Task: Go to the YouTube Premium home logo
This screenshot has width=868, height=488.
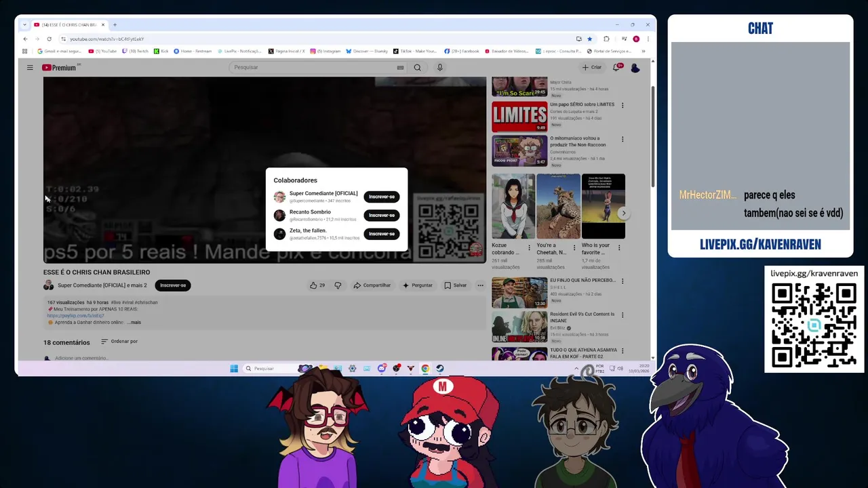Action: [x=60, y=67]
